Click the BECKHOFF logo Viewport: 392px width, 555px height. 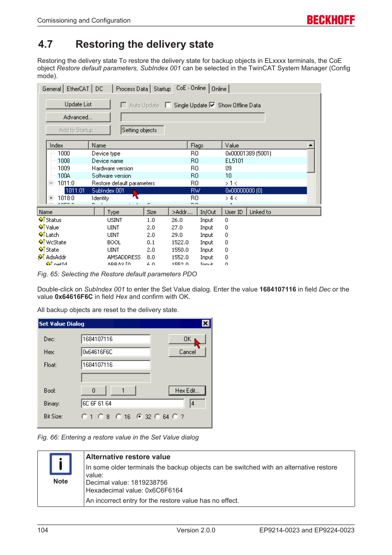click(331, 20)
